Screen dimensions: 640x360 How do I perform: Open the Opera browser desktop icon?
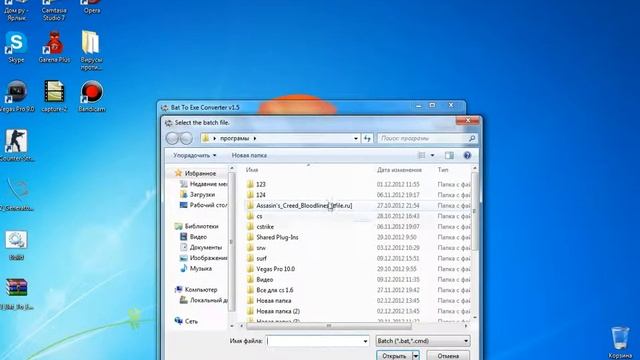[92, 7]
